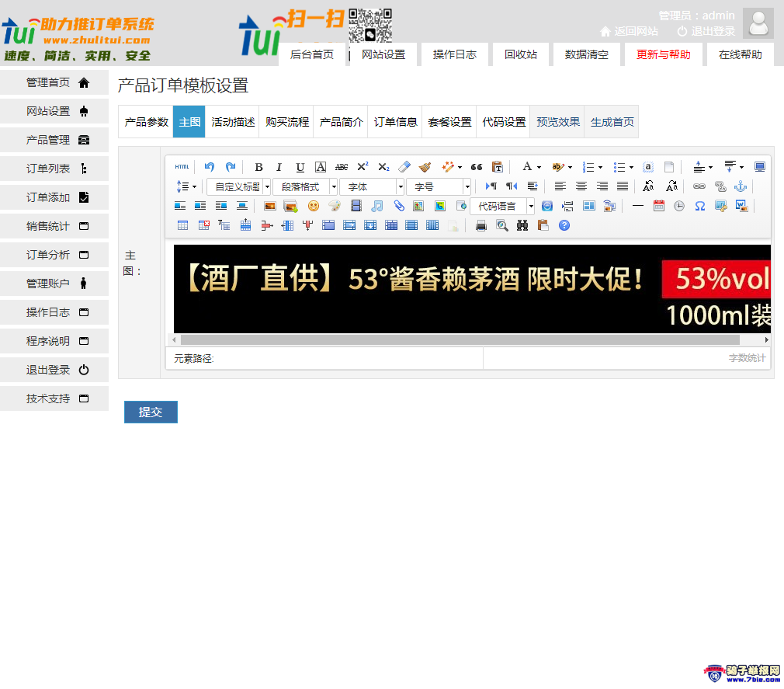Toggle fullscreen editor mode

pos(759,167)
